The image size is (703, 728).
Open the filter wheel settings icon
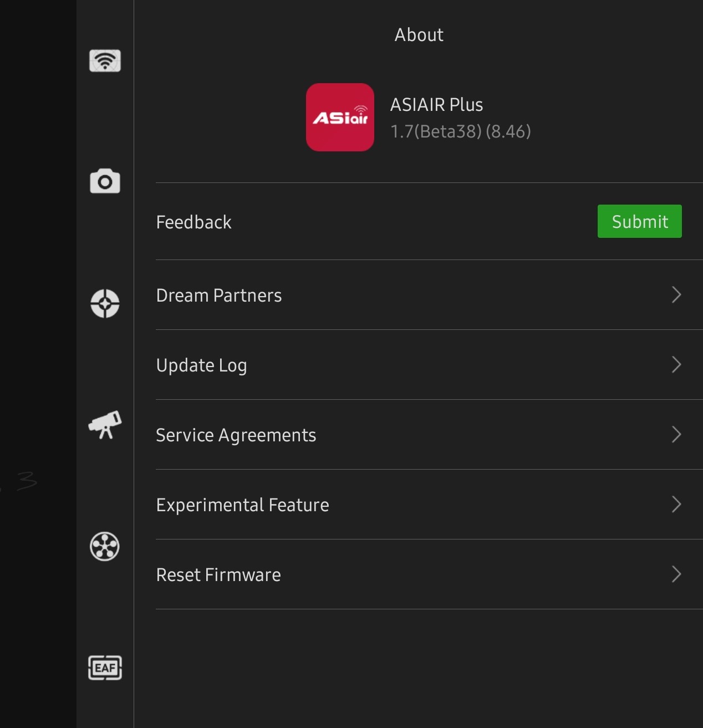tap(105, 546)
